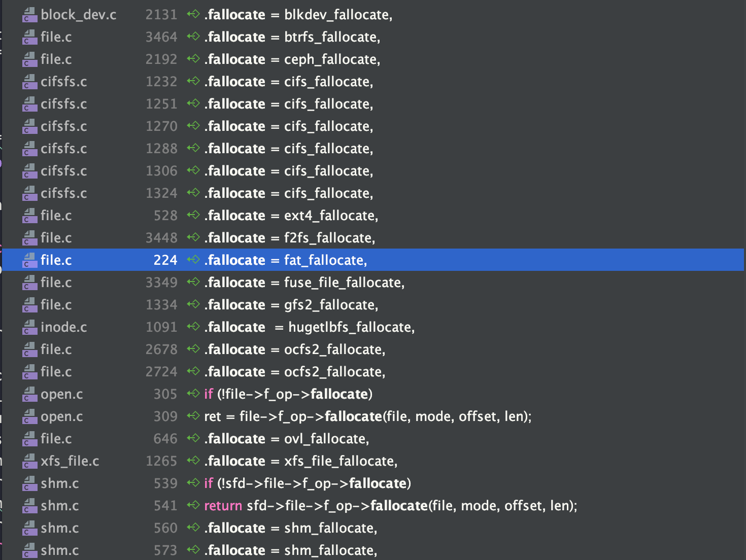
Task: Click the file icon on shm.c line 560
Action: [30, 529]
